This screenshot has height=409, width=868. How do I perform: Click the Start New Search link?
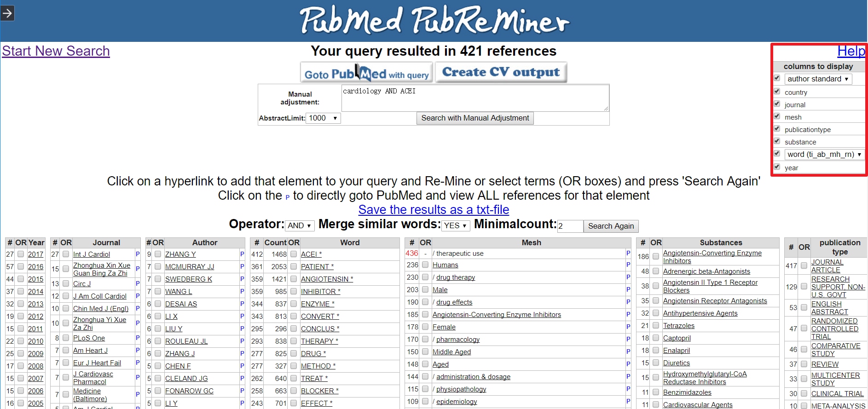(56, 51)
